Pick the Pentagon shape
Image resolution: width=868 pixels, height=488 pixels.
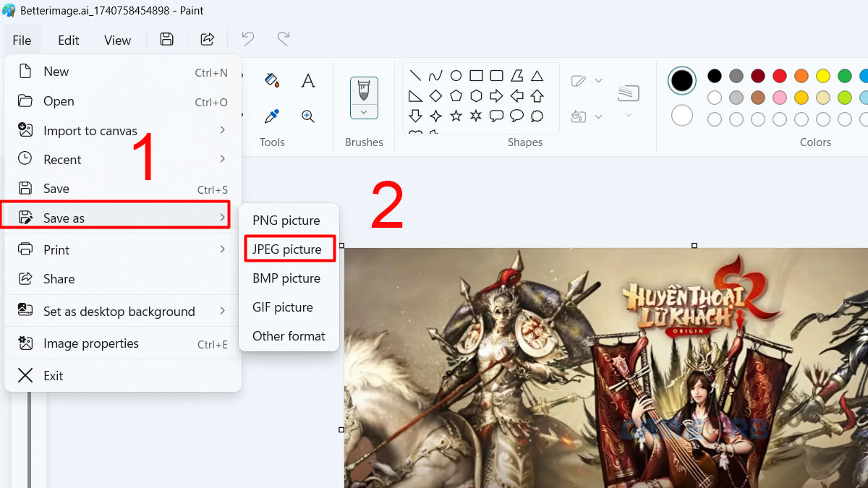[x=456, y=95]
